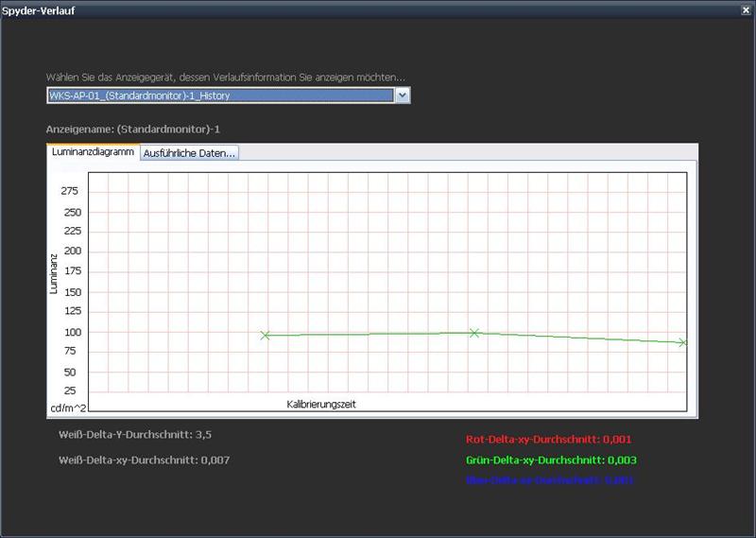Click the blue Blau-Delta-xy-Durchschnitt text

pyautogui.click(x=550, y=480)
